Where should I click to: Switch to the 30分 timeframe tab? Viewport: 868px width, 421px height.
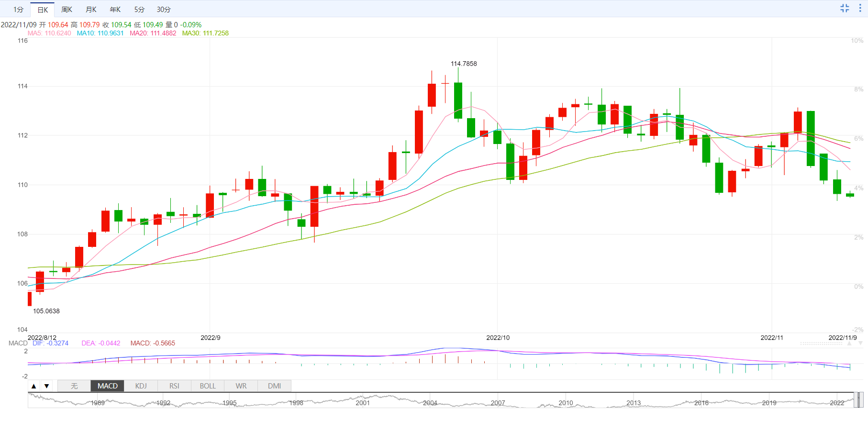164,10
